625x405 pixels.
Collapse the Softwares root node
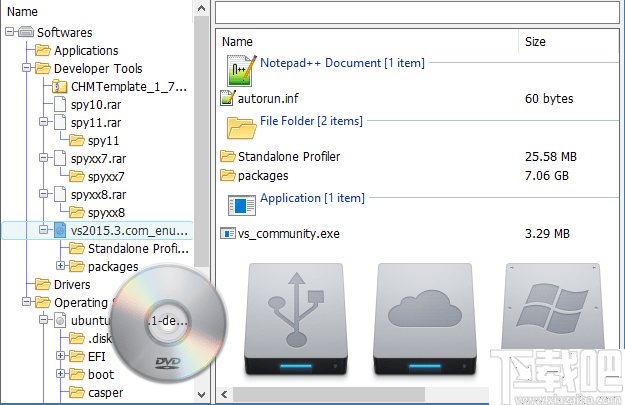point(10,31)
